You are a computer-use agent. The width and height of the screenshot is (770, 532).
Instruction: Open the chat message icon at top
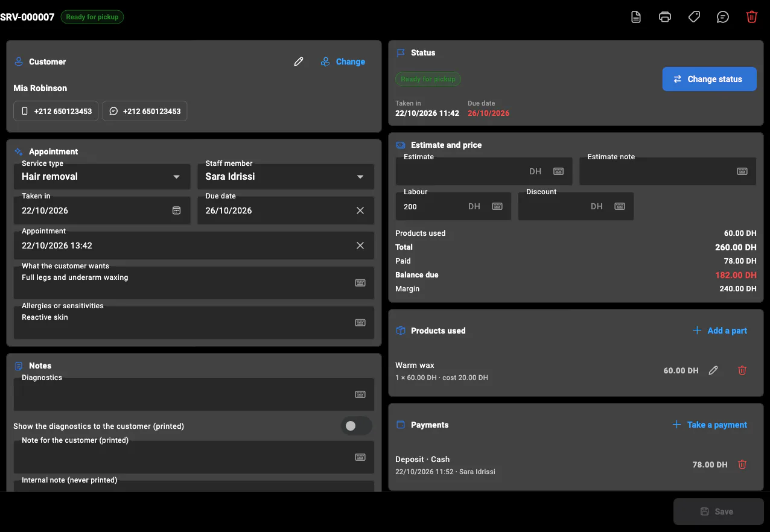tap(723, 17)
